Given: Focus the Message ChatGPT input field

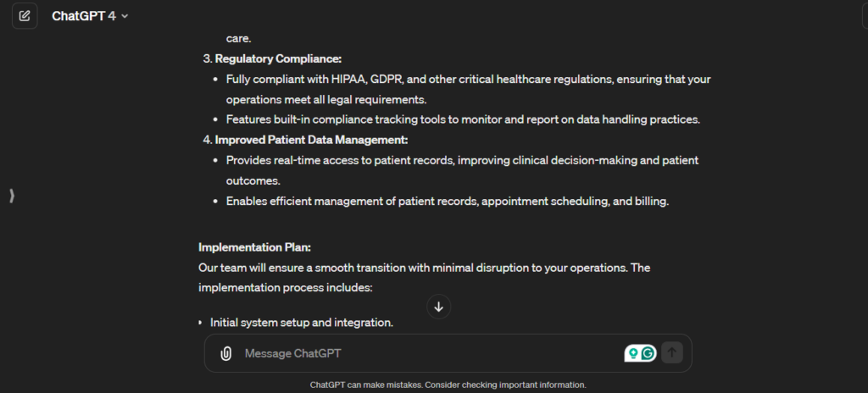Looking at the screenshot, I should tap(424, 353).
